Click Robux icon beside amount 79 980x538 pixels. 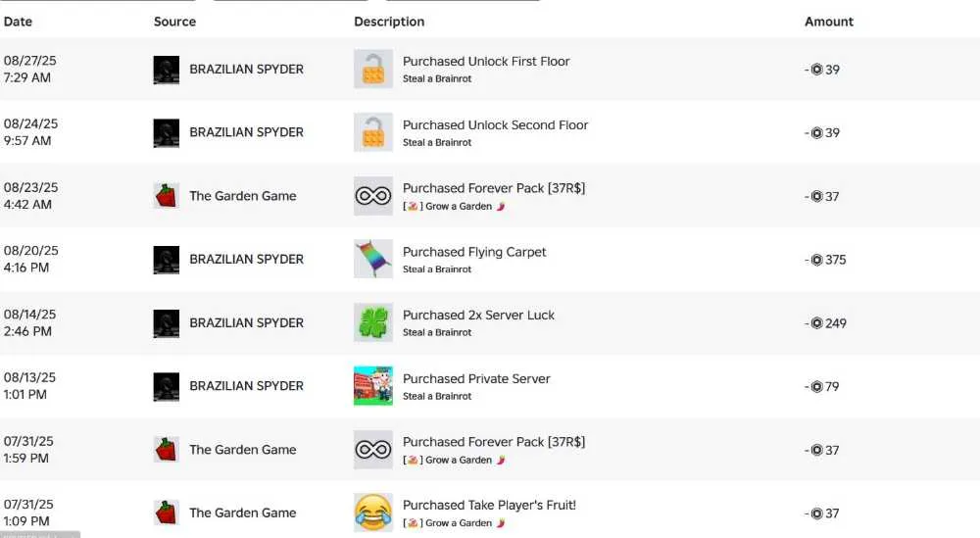pos(816,386)
